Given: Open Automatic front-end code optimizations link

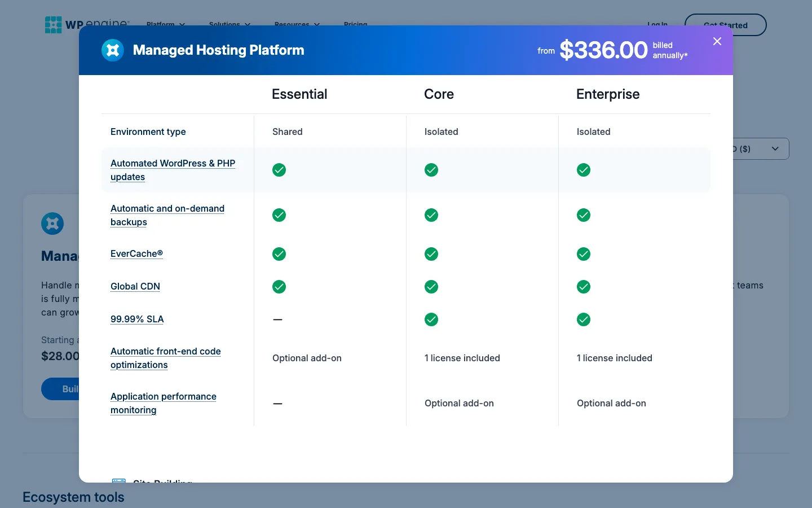Looking at the screenshot, I should 166,358.
